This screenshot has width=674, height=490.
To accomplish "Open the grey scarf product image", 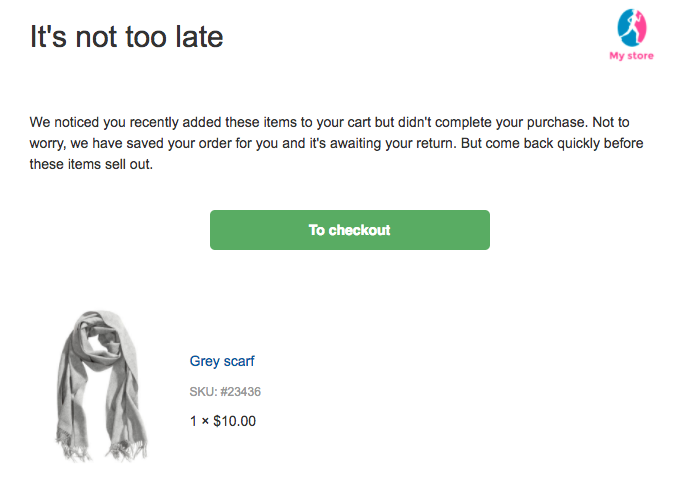I will pyautogui.click(x=102, y=386).
